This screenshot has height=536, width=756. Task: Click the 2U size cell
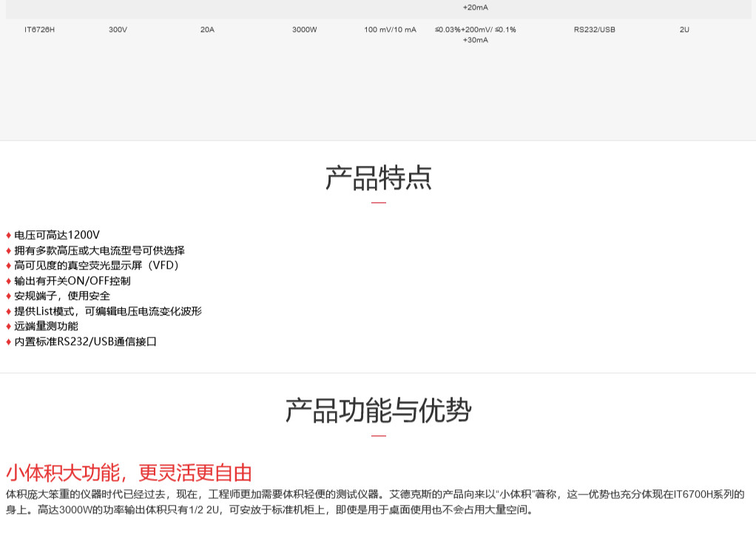(684, 30)
